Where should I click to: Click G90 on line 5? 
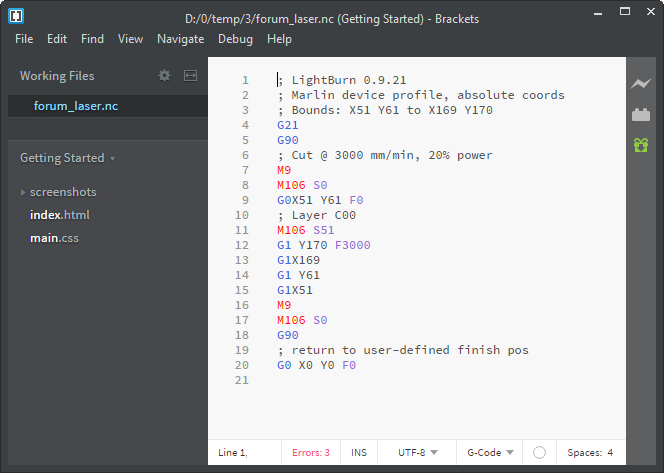click(x=288, y=140)
